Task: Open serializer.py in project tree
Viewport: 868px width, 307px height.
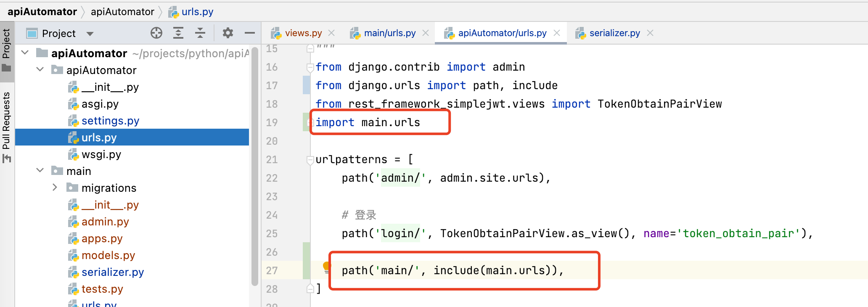Action: coord(113,272)
